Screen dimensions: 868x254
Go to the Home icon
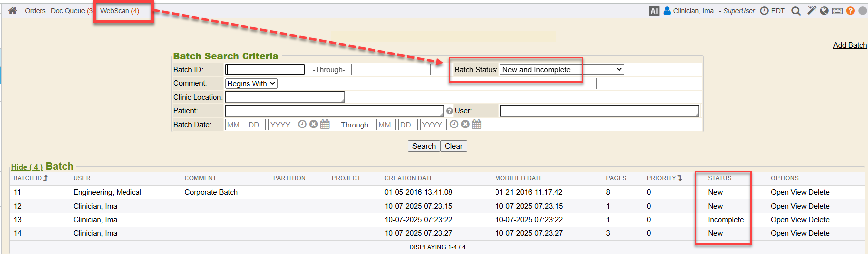click(13, 11)
